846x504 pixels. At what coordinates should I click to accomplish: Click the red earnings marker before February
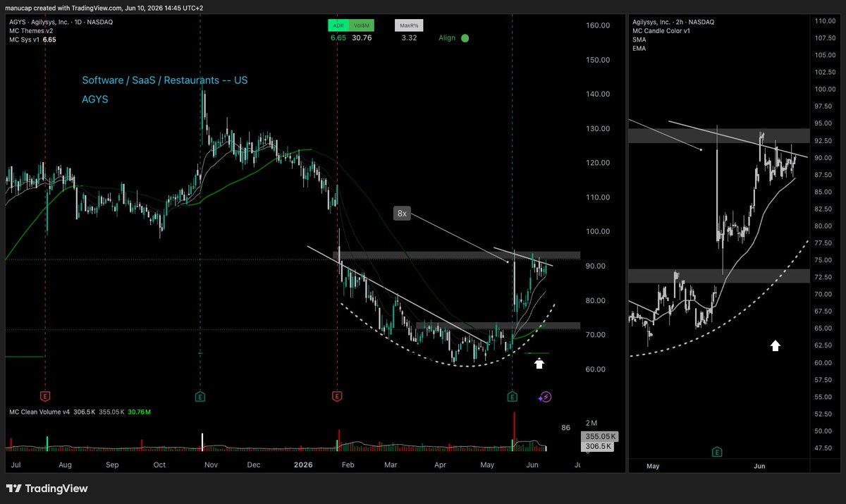coord(338,397)
